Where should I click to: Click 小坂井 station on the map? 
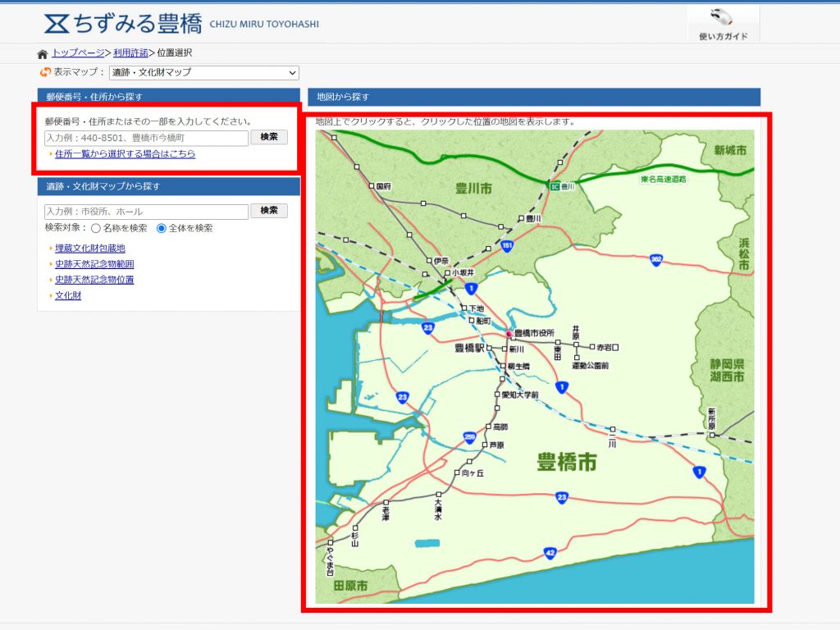pos(447,273)
